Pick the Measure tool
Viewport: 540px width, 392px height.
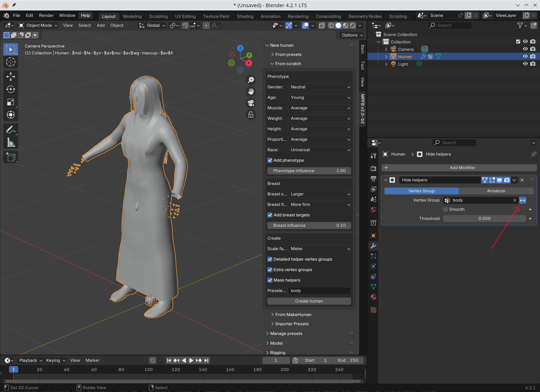pyautogui.click(x=10, y=142)
